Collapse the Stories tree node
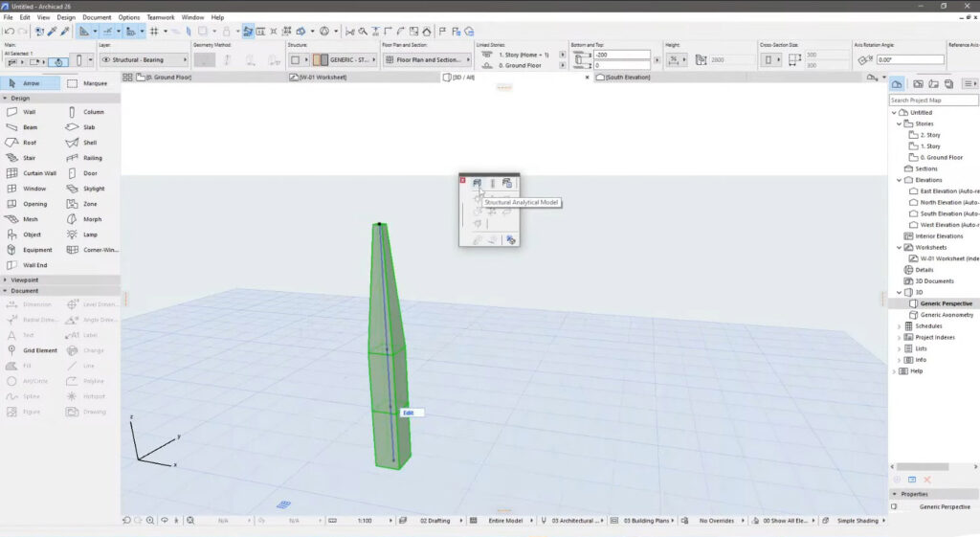The image size is (980, 537). click(x=900, y=123)
